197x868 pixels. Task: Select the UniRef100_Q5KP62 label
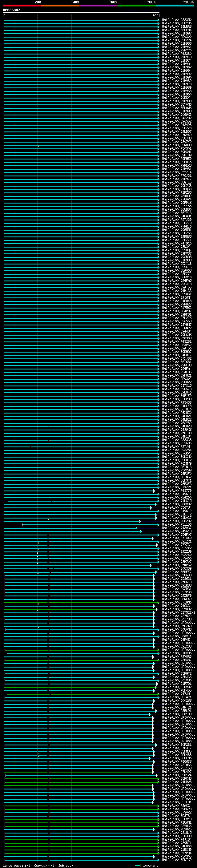pyautogui.click(x=177, y=565)
